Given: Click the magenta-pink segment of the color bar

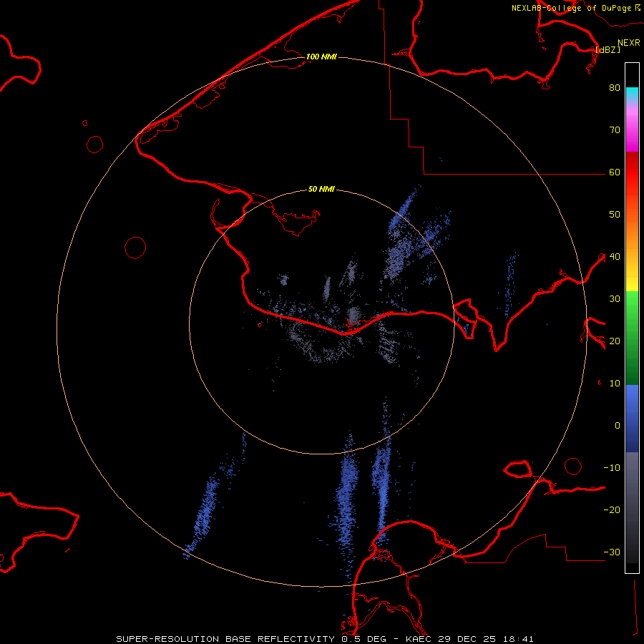Looking at the screenshot, I should click(632, 127).
